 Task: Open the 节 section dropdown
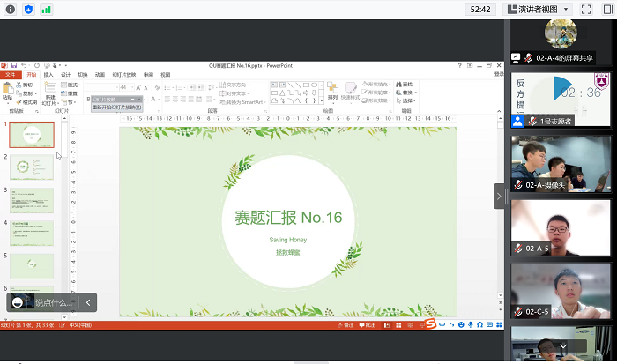click(69, 102)
